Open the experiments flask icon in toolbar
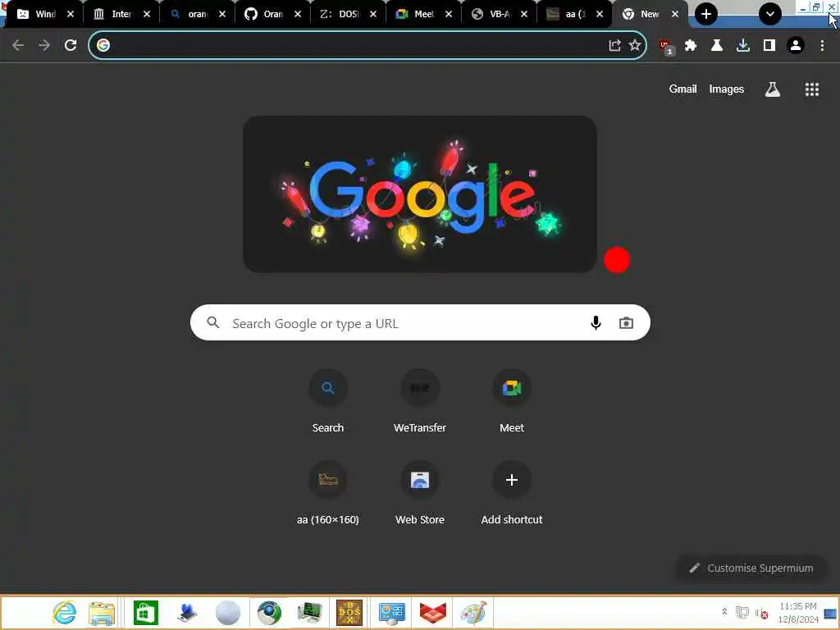 [717, 46]
